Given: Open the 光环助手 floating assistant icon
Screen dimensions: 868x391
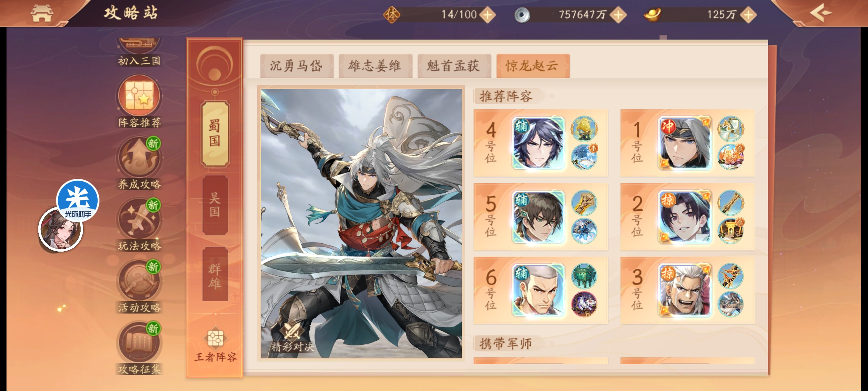Looking at the screenshot, I should click(x=78, y=201).
